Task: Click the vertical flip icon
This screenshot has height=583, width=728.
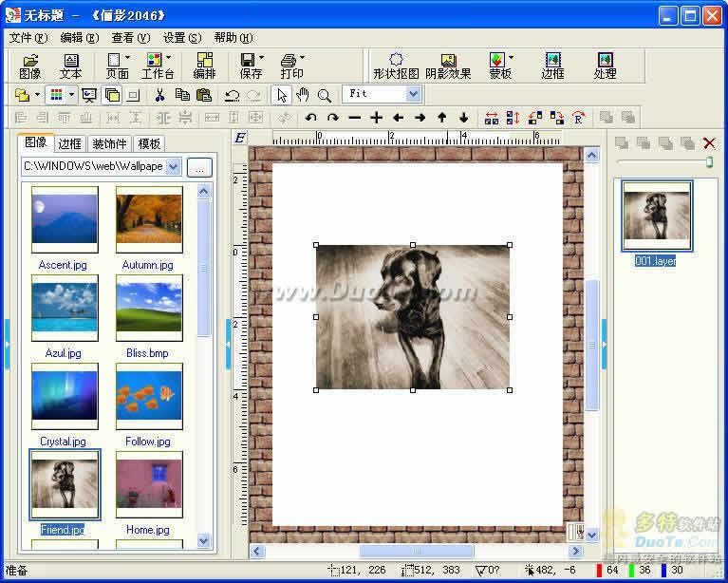Action: coord(513,118)
